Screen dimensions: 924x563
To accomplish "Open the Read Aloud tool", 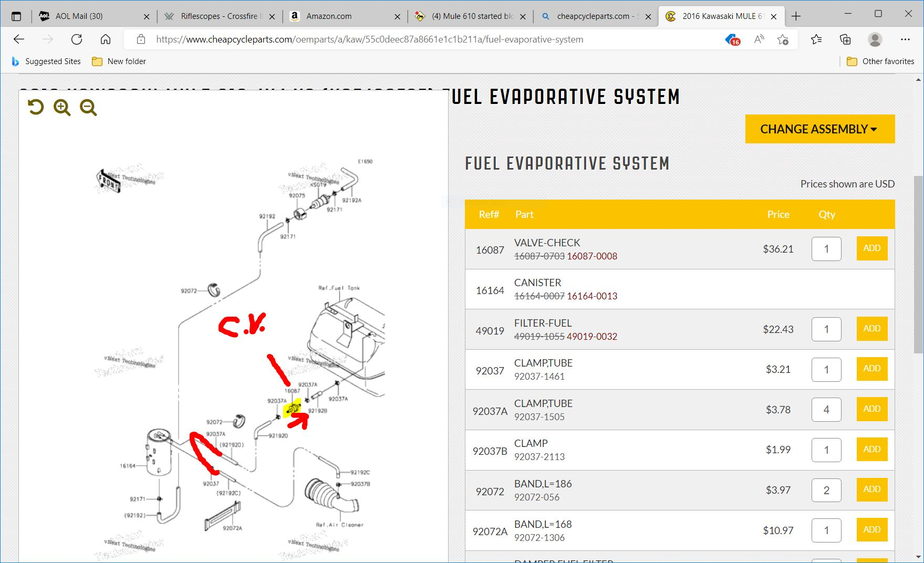I will pos(759,39).
